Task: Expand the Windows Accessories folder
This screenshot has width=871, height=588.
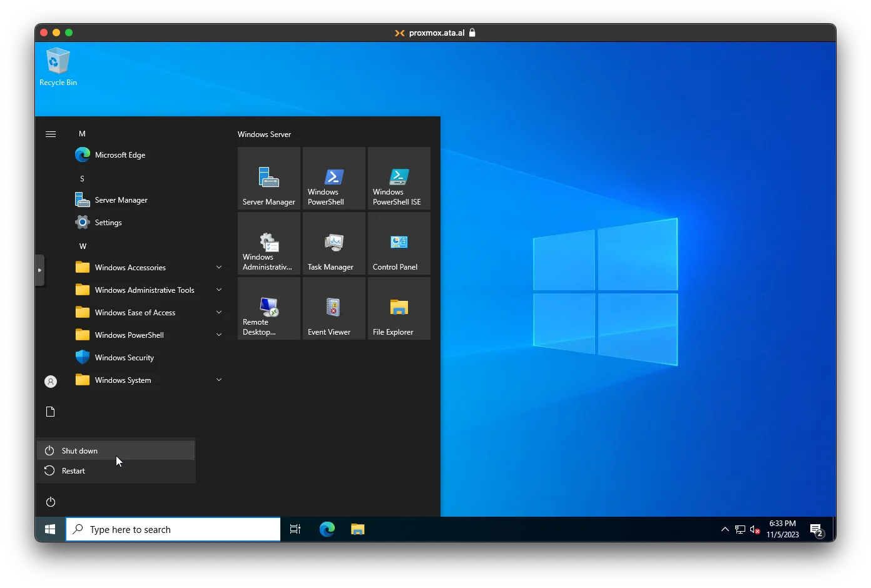Action: point(148,268)
